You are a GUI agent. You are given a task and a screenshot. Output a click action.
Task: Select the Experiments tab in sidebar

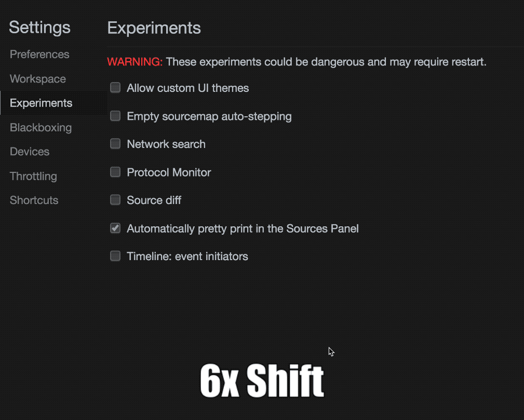pos(41,103)
